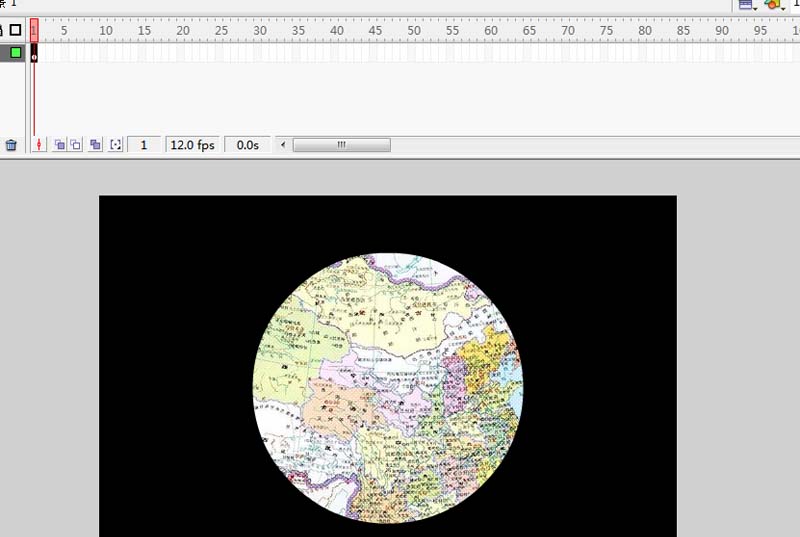The height and width of the screenshot is (537, 800).
Task: Click frame 5 on the timeline ruler
Action: tap(64, 31)
